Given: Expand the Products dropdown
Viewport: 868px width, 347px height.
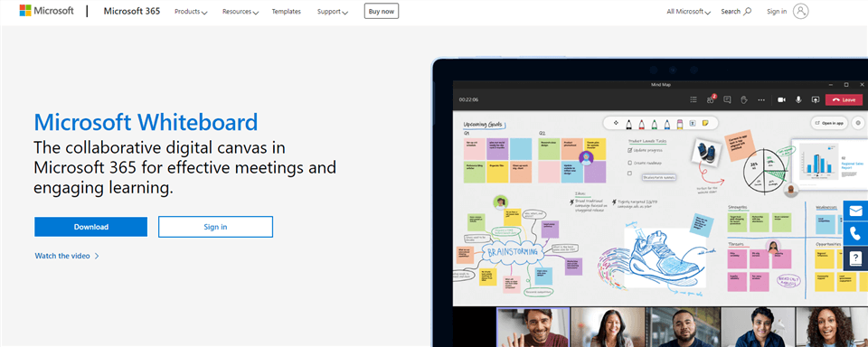Looking at the screenshot, I should coord(191,11).
